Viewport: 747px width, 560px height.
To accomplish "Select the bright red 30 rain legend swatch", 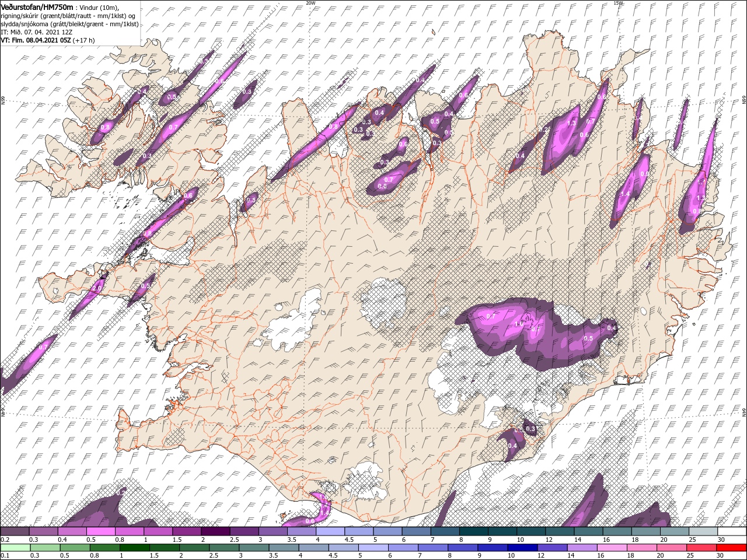I will 732,548.
